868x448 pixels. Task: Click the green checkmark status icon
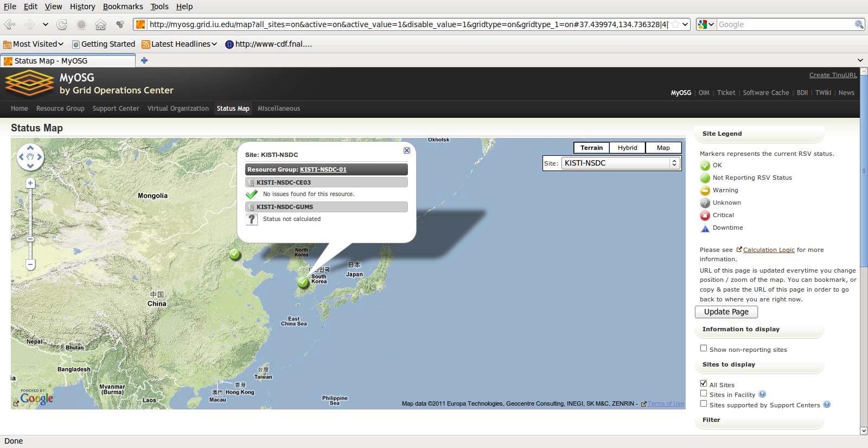click(x=252, y=194)
